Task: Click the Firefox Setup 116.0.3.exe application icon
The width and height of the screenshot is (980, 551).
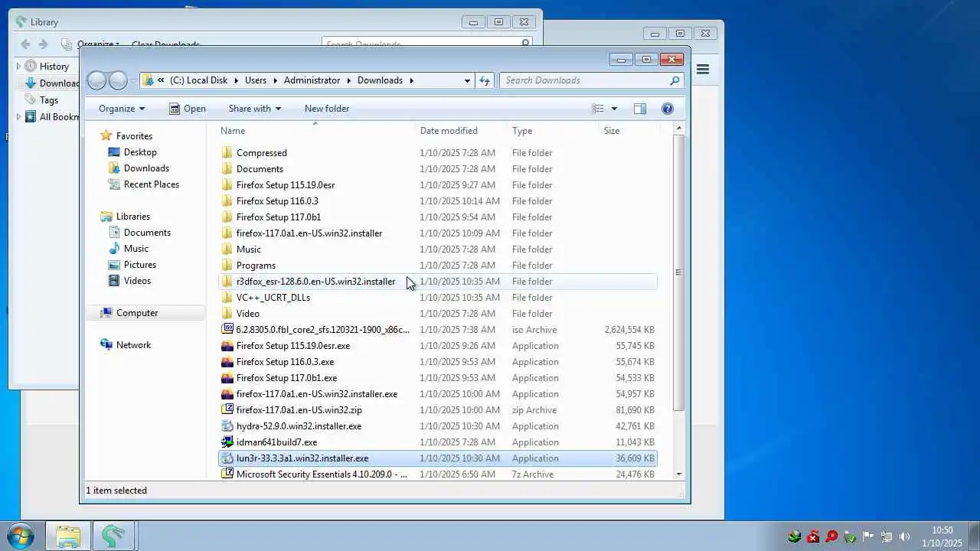Action: point(227,362)
